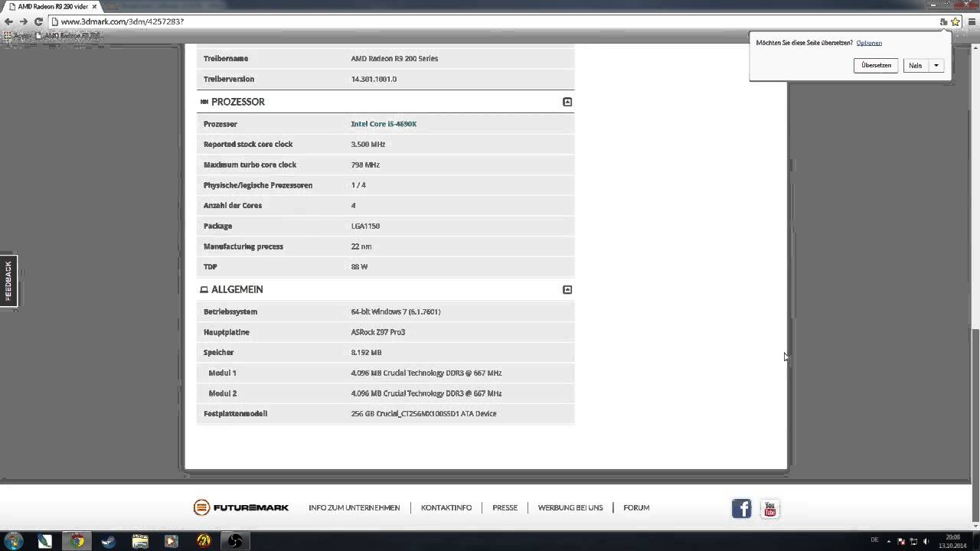
Task: Open the Chrome menu (three lines)
Action: click(x=972, y=21)
